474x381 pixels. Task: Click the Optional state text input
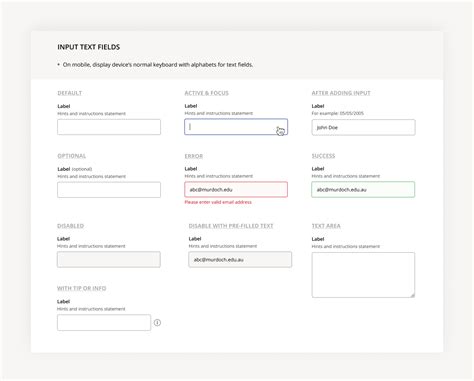click(x=109, y=190)
